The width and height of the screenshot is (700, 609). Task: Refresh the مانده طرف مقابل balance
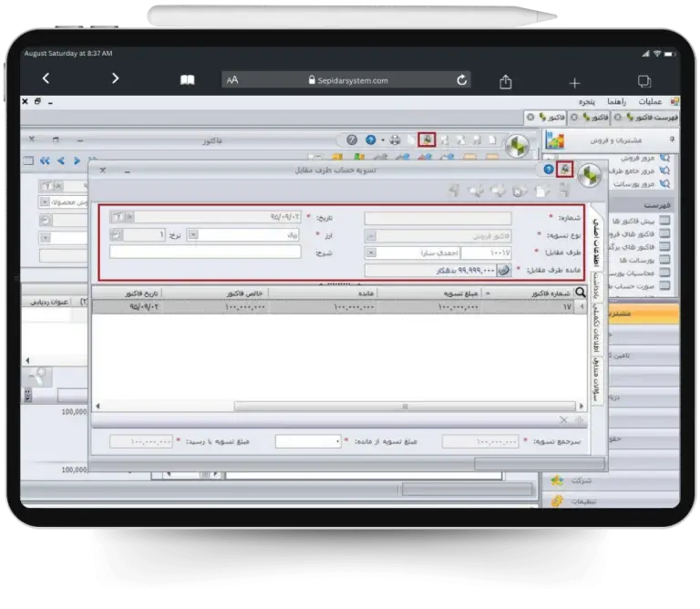click(x=504, y=270)
